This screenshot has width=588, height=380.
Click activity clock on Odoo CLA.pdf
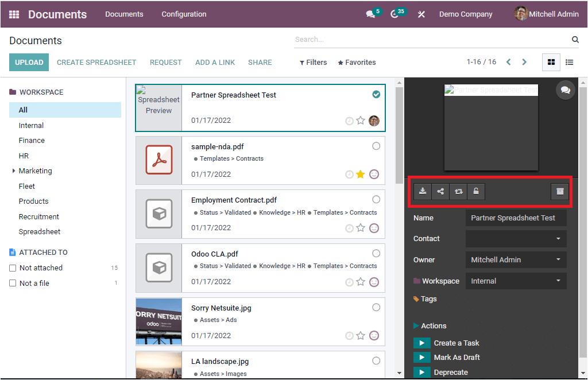(349, 282)
